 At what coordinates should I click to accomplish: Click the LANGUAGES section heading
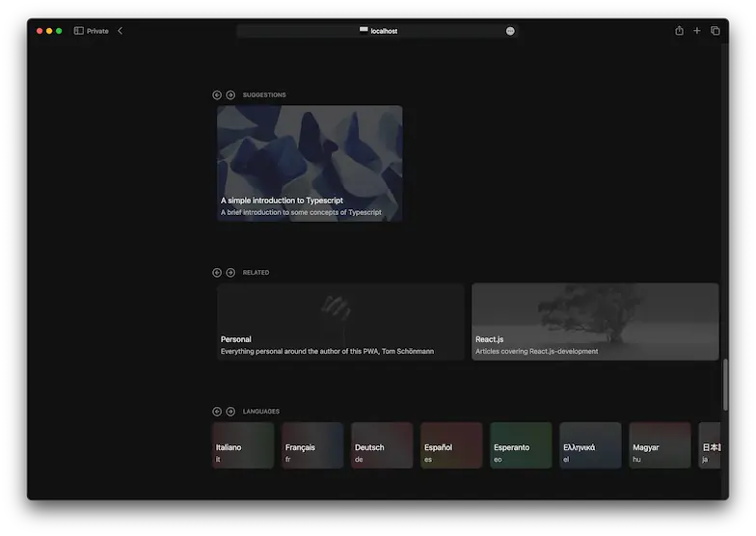[260, 411]
